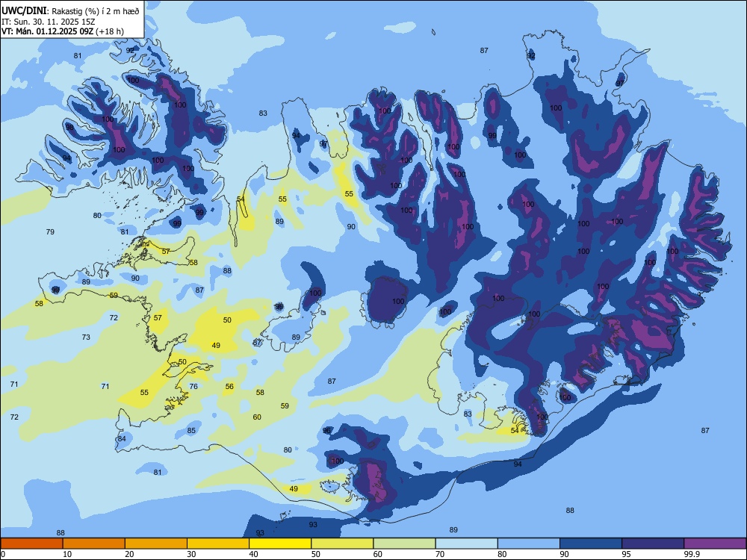Select the purple legend swatch above 99.9
The height and width of the screenshot is (560, 747).
[x=715, y=544]
